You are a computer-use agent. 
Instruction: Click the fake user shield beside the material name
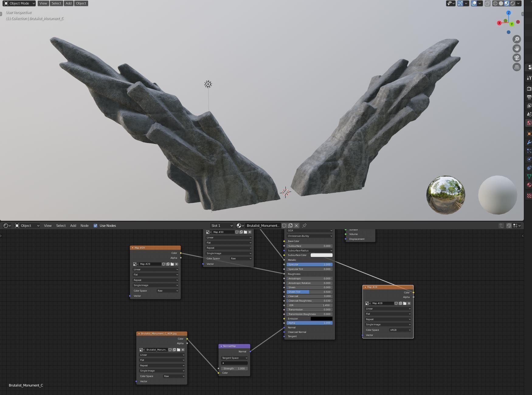pos(284,226)
